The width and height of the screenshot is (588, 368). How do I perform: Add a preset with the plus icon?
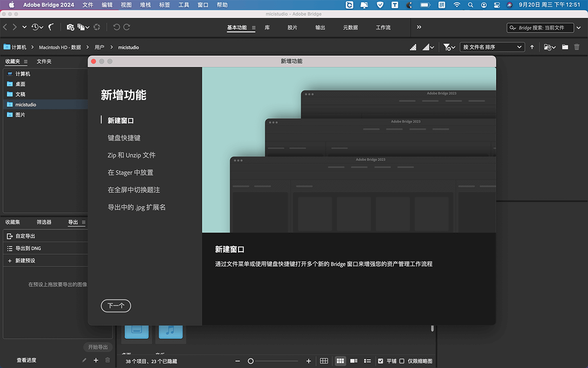96,360
